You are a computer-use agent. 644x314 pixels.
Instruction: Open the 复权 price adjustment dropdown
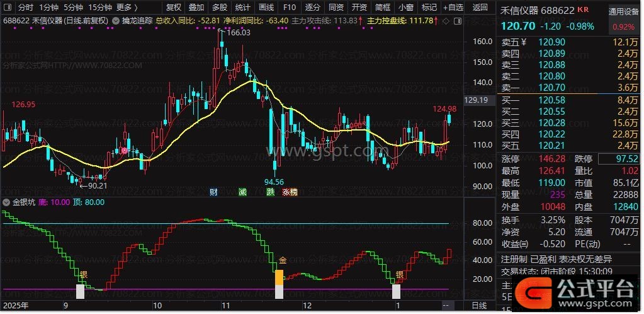[x=174, y=8]
